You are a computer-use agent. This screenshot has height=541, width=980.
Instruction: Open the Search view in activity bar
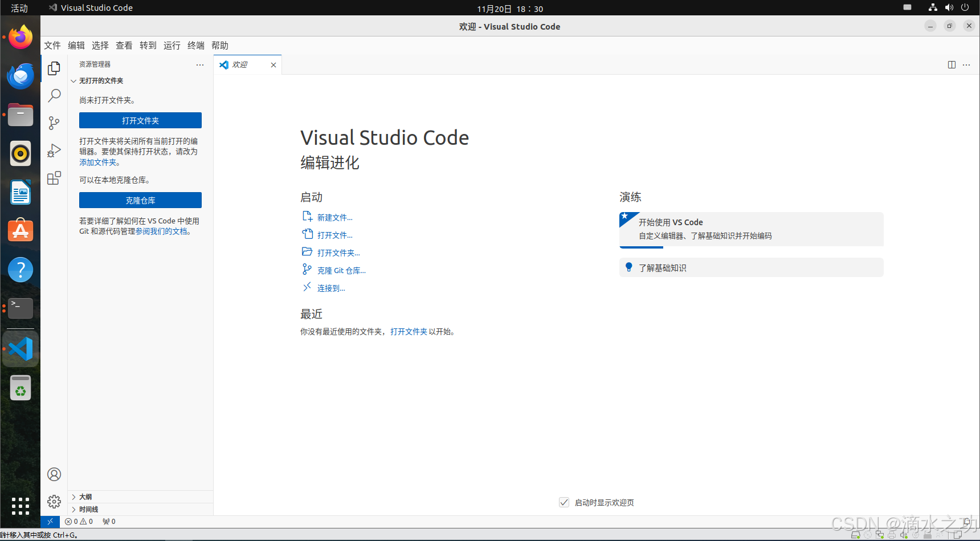tap(54, 96)
